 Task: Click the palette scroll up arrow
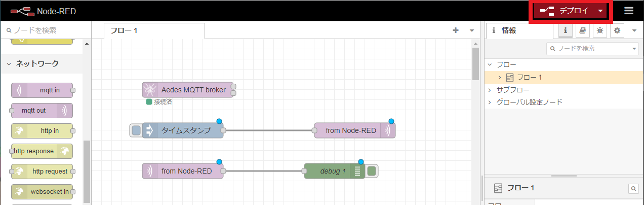coord(87,44)
